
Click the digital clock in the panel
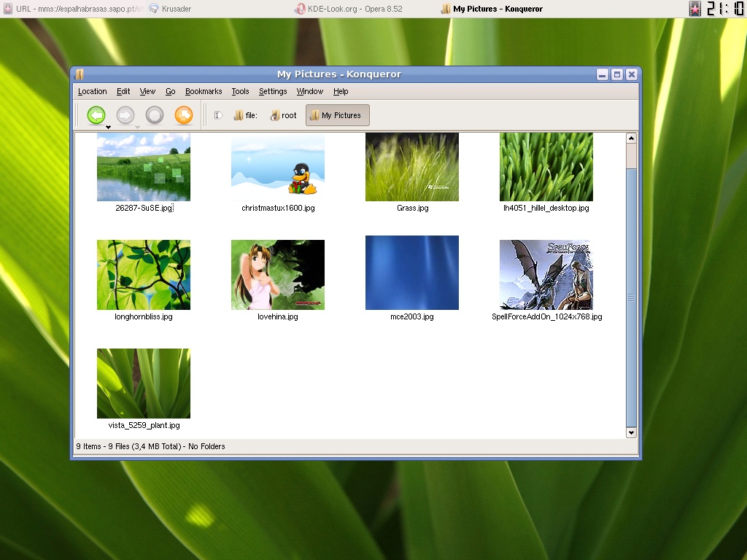coord(725,9)
